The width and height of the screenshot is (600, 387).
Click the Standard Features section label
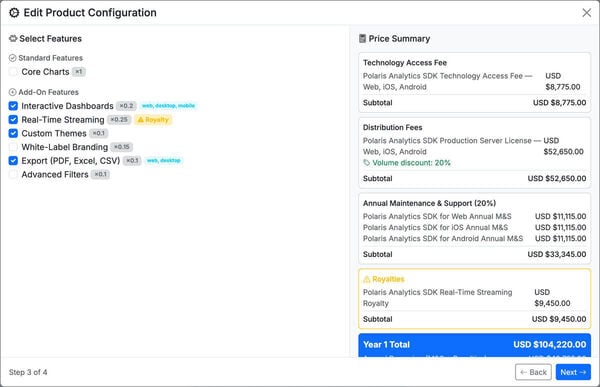tap(51, 58)
